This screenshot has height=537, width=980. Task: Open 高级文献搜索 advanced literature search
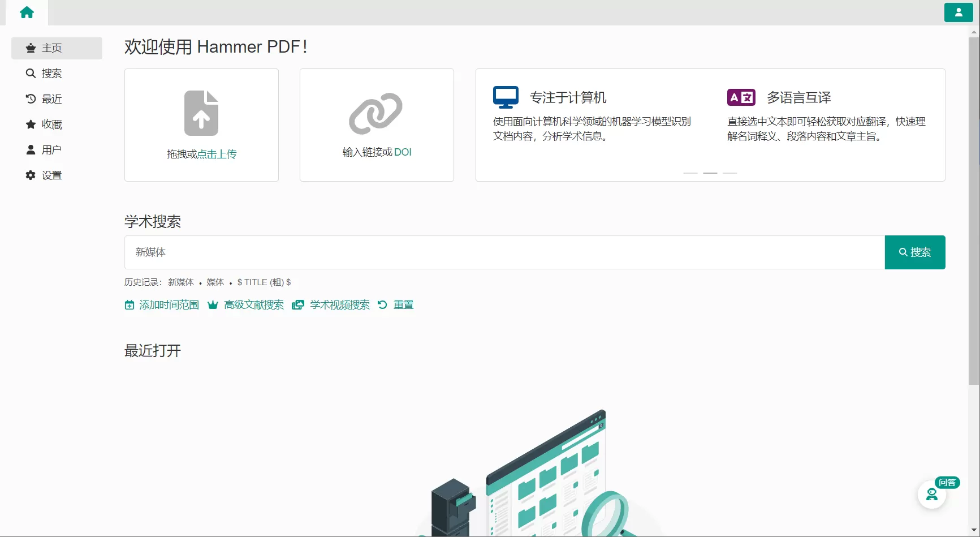click(253, 304)
